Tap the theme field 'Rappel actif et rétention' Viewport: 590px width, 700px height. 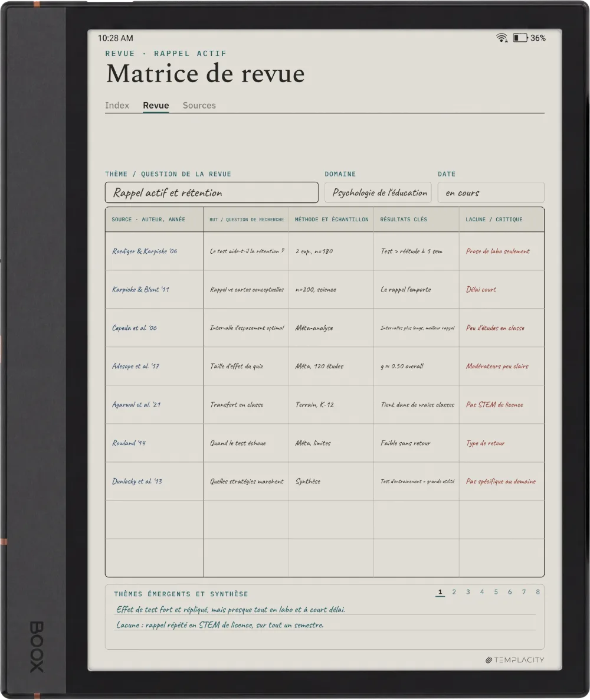pyautogui.click(x=212, y=192)
